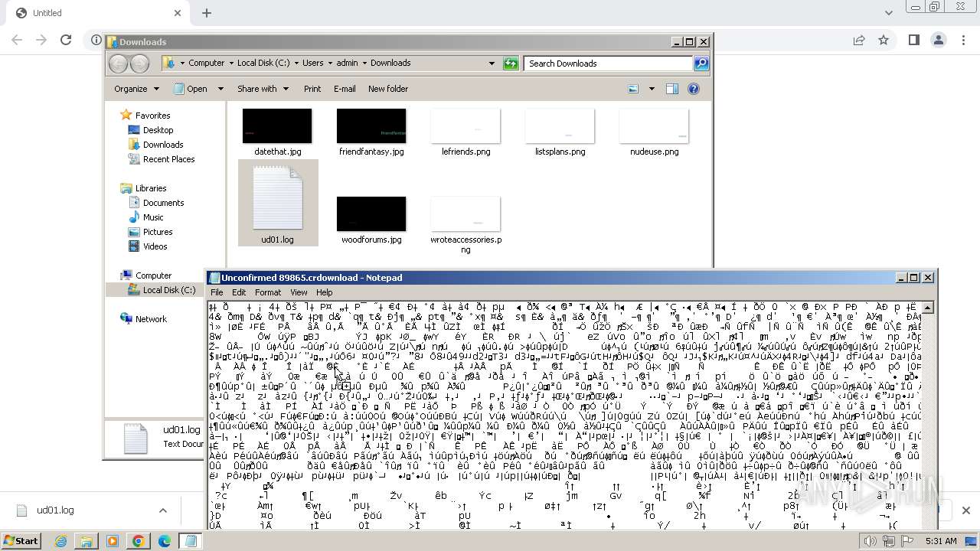Open the Chrome profile avatar icon

(939, 40)
